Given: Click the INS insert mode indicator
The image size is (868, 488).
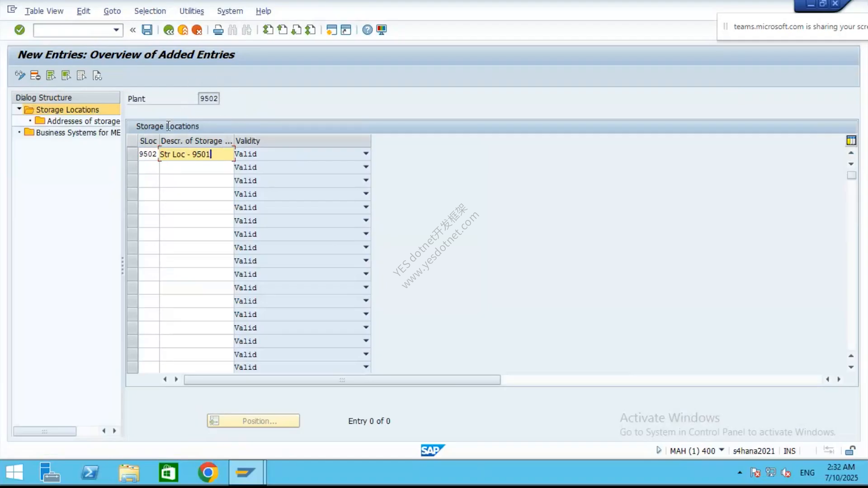Looking at the screenshot, I should [x=789, y=450].
